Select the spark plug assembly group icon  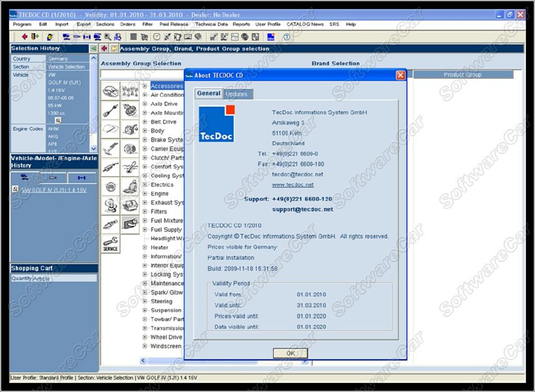click(x=111, y=225)
